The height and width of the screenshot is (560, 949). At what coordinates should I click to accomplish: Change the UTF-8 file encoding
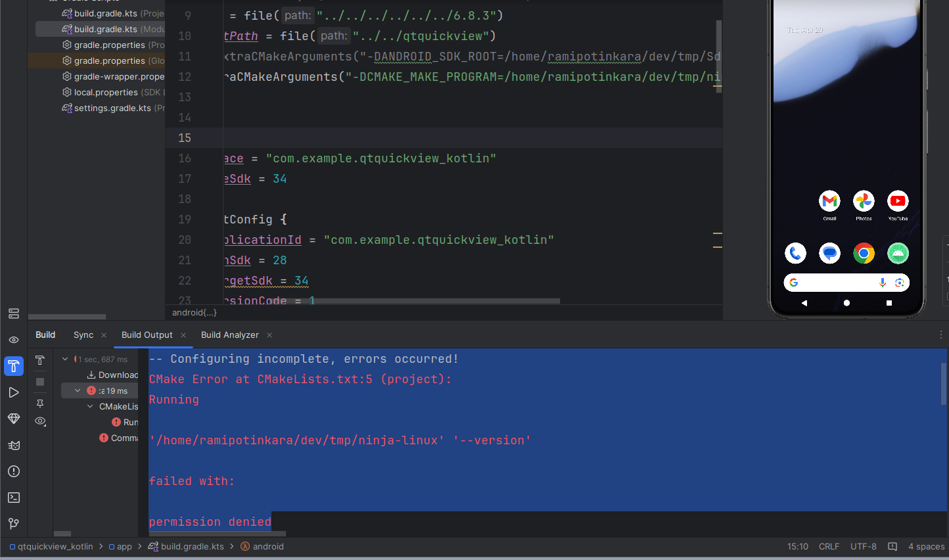click(x=864, y=547)
